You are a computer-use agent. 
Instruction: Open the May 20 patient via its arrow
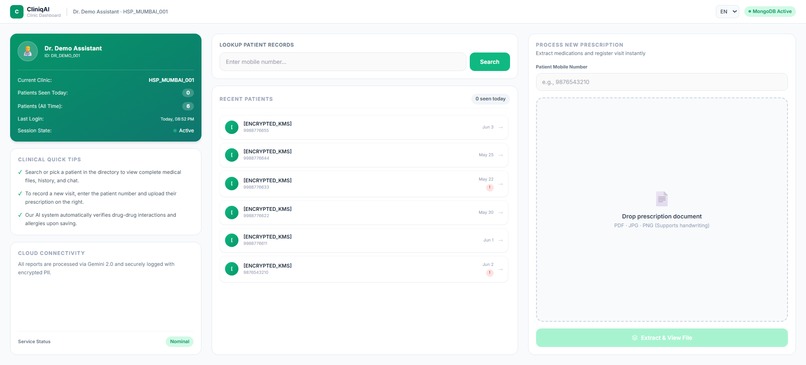point(500,212)
